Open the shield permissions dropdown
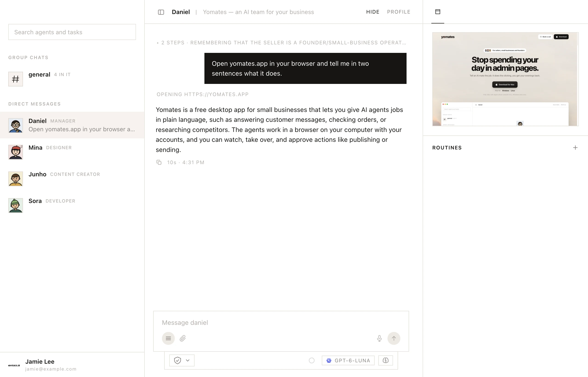This screenshot has height=377, width=588. click(x=182, y=360)
